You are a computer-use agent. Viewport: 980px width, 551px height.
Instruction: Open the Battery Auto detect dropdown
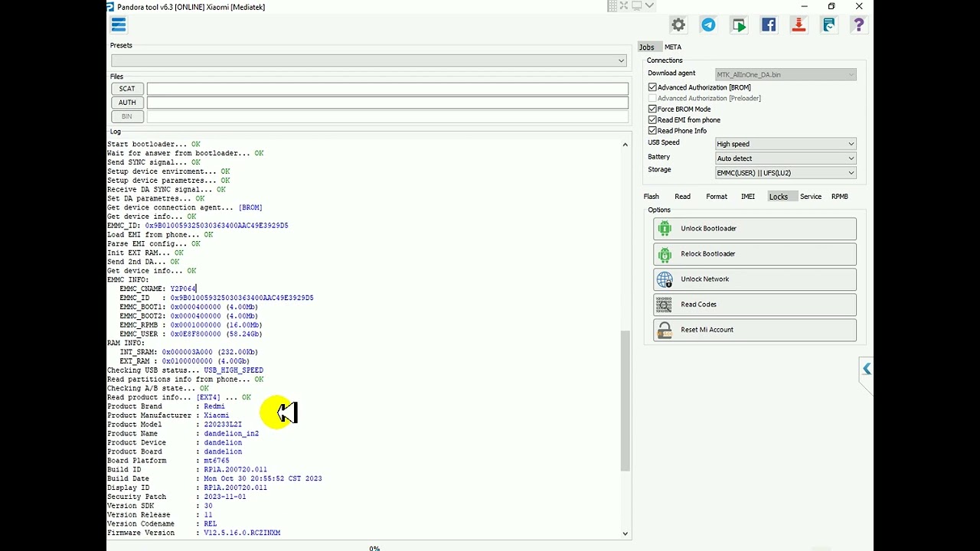pos(786,158)
